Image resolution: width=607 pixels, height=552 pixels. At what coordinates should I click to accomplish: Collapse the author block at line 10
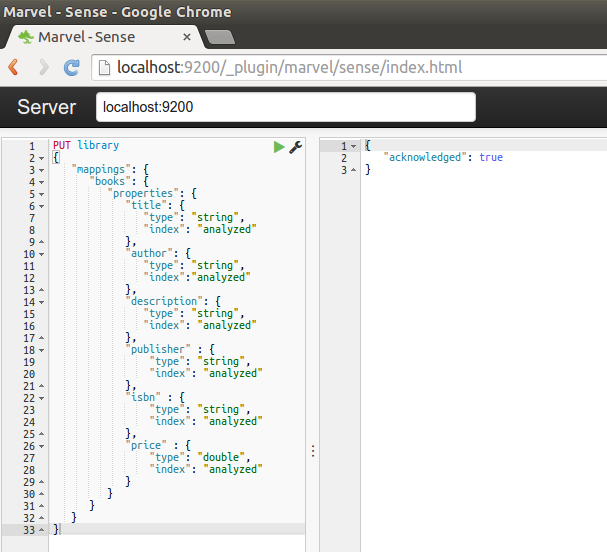(41, 254)
